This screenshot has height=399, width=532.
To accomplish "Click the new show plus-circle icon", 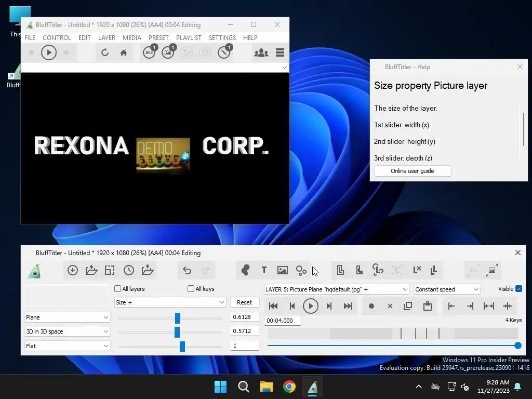I will (x=73, y=270).
